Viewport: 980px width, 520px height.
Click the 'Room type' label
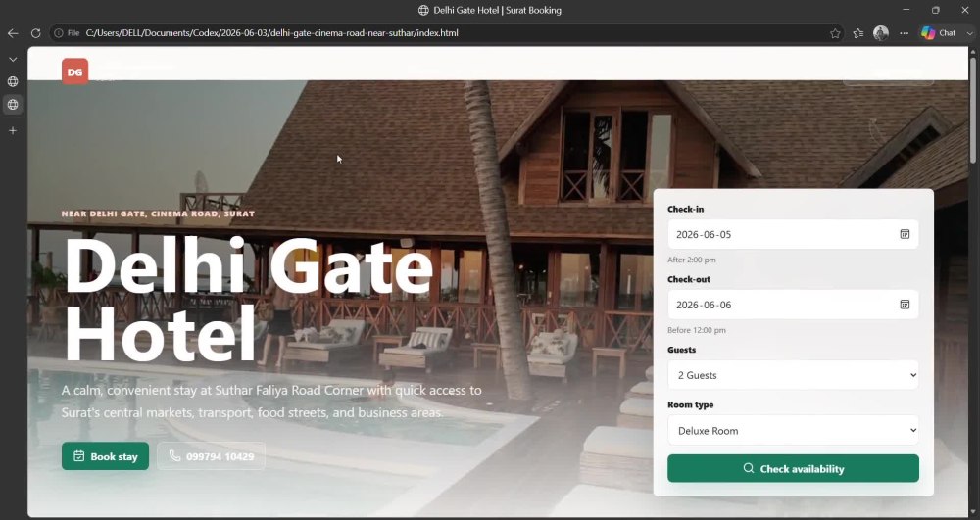[691, 404]
